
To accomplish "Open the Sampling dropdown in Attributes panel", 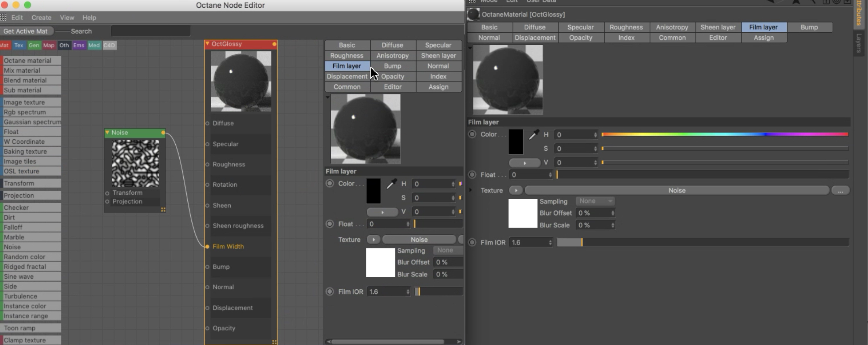I will (595, 201).
